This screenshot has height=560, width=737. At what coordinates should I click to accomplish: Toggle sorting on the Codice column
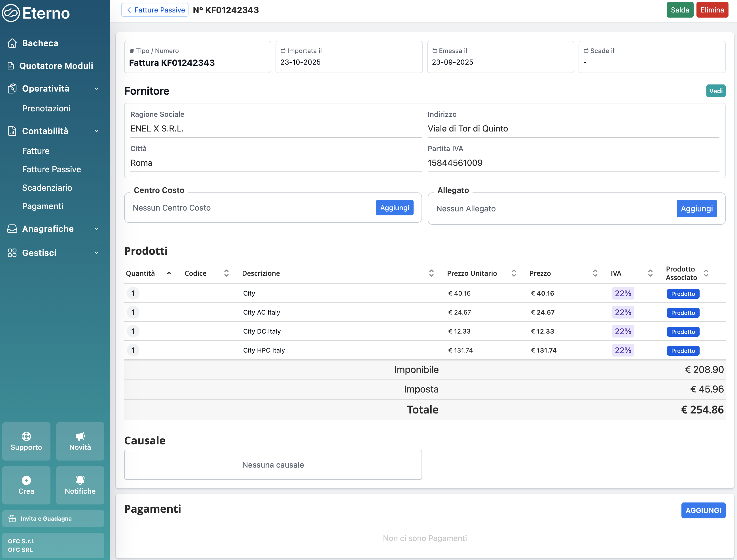[226, 273]
